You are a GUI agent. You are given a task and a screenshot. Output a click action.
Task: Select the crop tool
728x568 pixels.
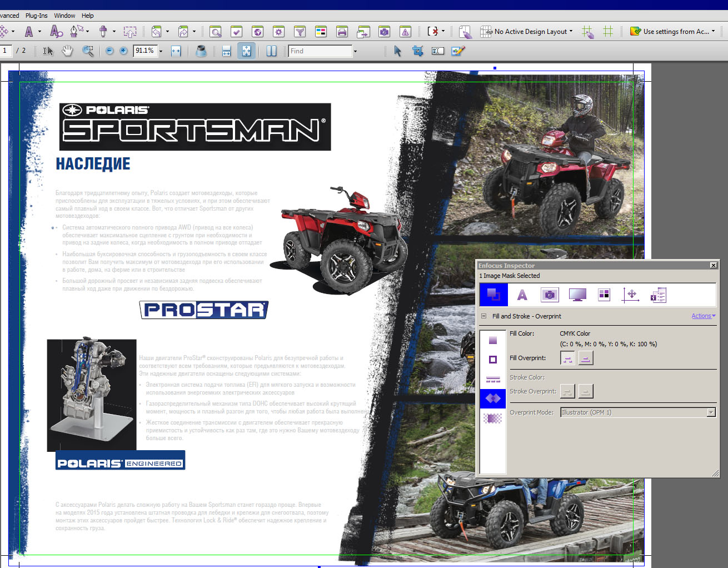418,51
